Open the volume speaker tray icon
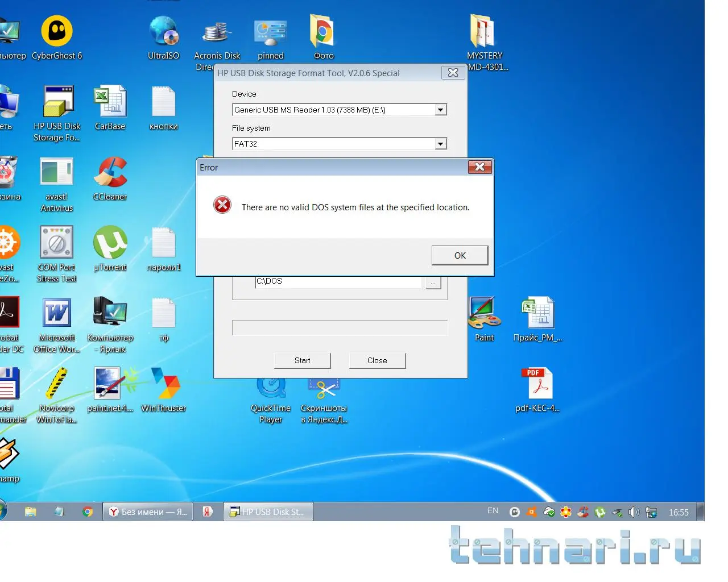This screenshot has width=728, height=582. [x=634, y=512]
